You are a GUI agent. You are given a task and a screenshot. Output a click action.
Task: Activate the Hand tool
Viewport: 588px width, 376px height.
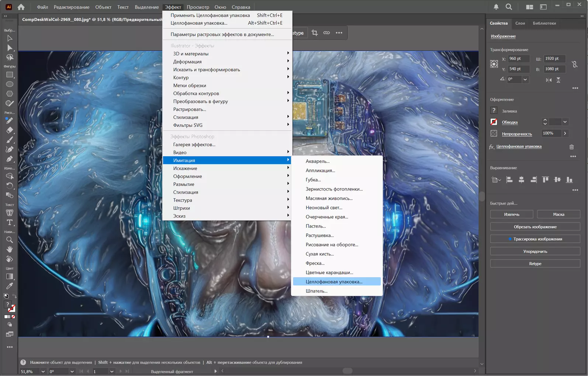click(x=10, y=250)
